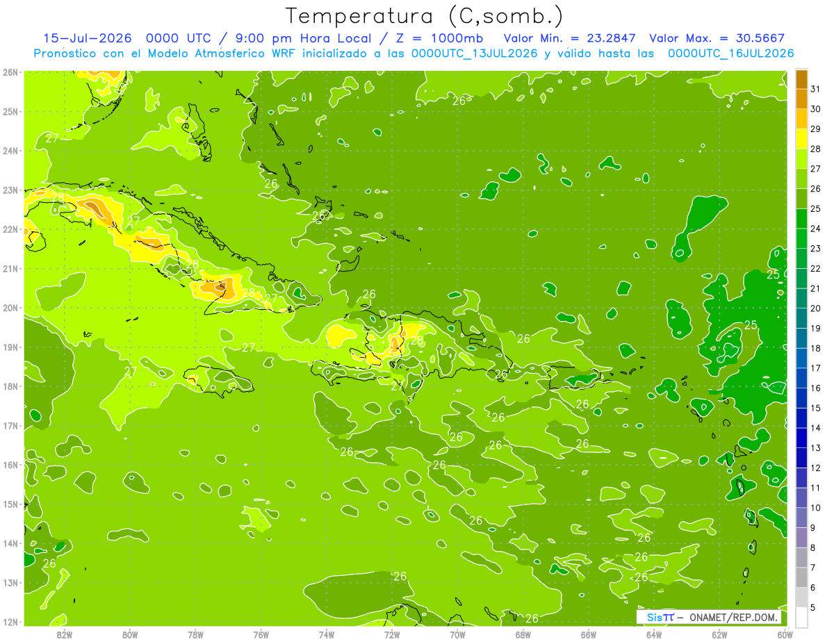The width and height of the screenshot is (834, 644).
Task: Click the colorbar legend label 20
Action: click(x=815, y=308)
